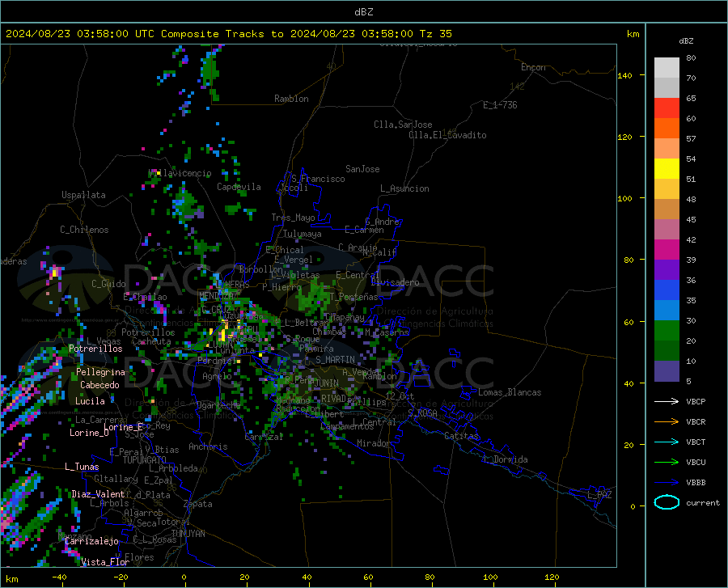Click the Carrizalejo place label
The height and width of the screenshot is (588, 728).
click(91, 541)
